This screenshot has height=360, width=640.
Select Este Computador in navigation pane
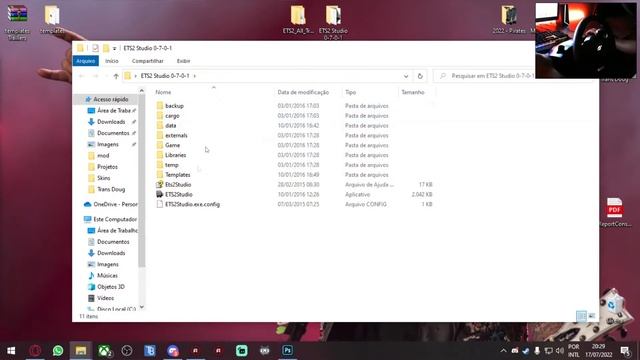[115, 219]
